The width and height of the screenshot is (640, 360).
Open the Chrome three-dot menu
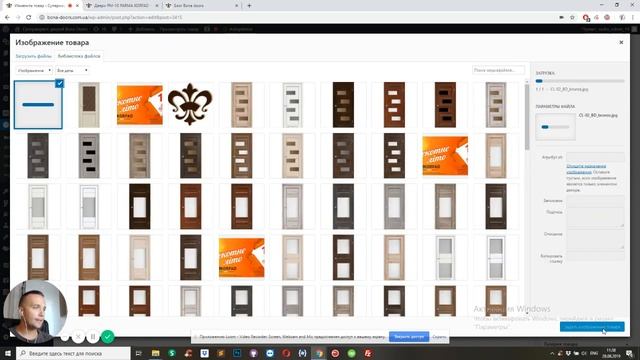tap(633, 18)
